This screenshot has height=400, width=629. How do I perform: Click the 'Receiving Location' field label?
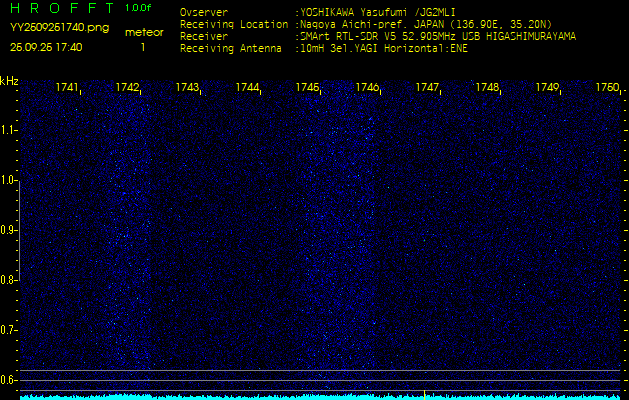tap(234, 24)
